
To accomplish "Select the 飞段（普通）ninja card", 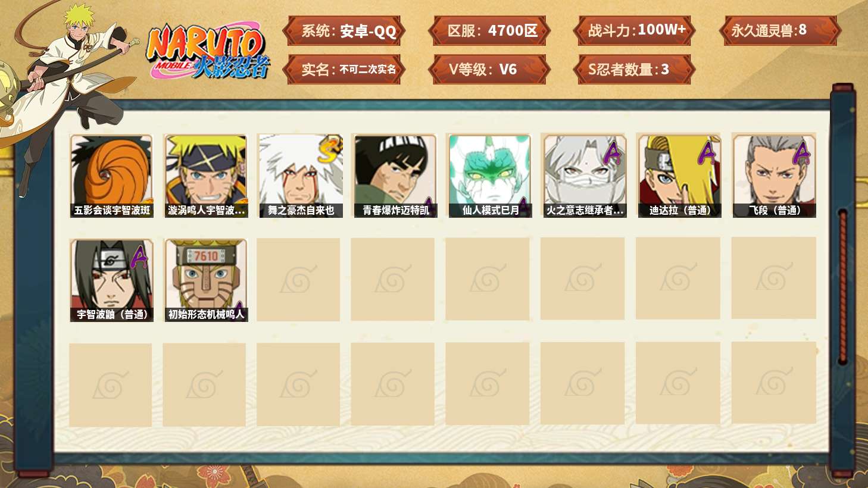I will click(774, 176).
